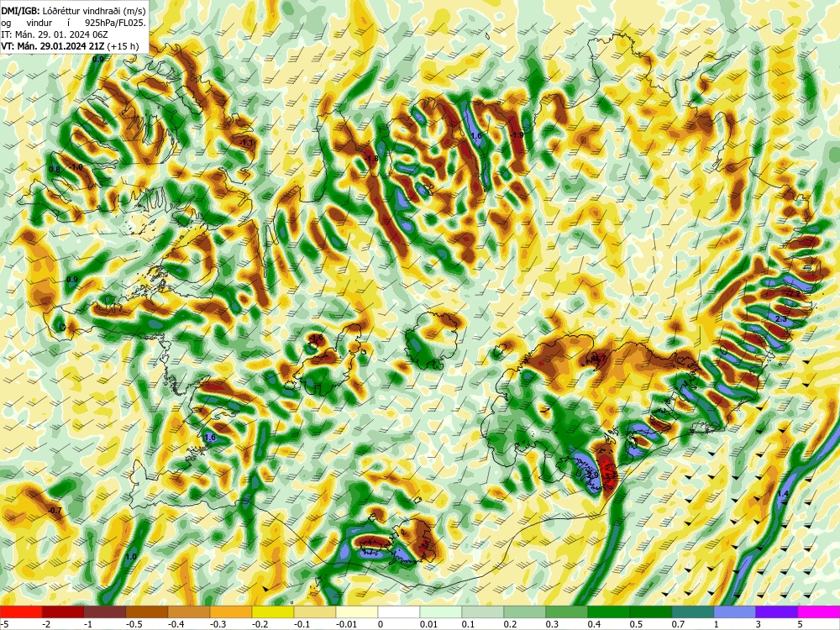The height and width of the screenshot is (630, 840).
Task: Click the magenta legend swatch above 5
Action: (818, 612)
